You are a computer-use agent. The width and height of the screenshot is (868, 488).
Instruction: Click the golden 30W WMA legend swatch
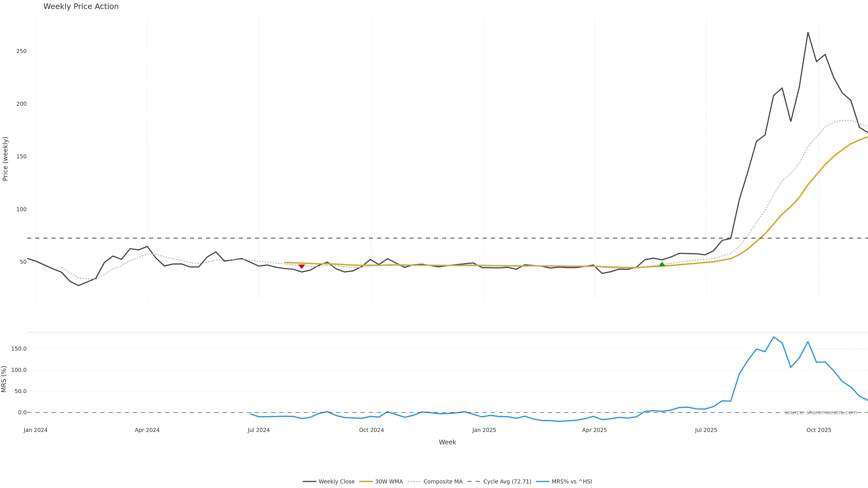pyautogui.click(x=366, y=482)
